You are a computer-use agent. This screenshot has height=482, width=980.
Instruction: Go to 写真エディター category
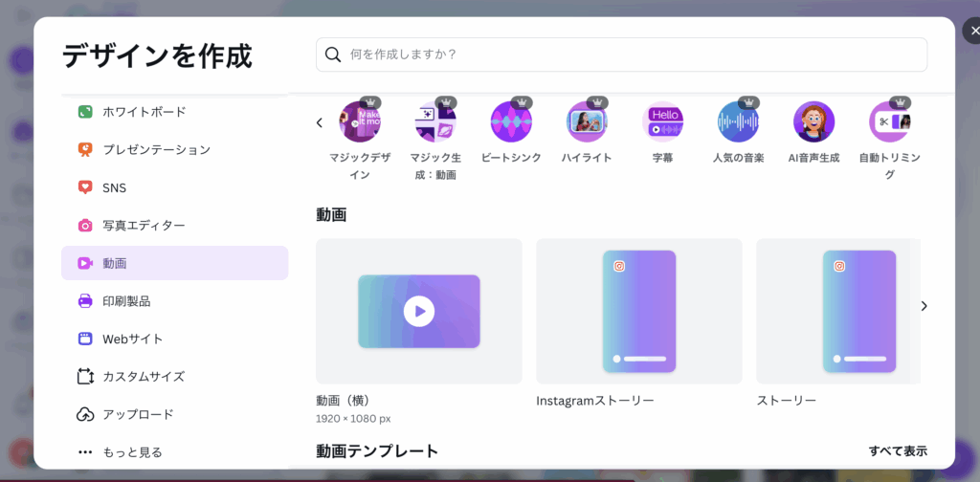click(x=144, y=225)
